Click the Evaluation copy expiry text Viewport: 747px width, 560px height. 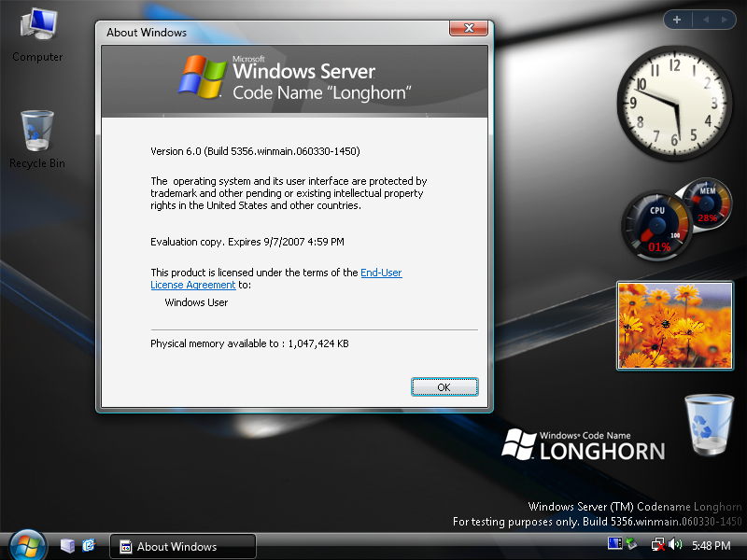[247, 242]
